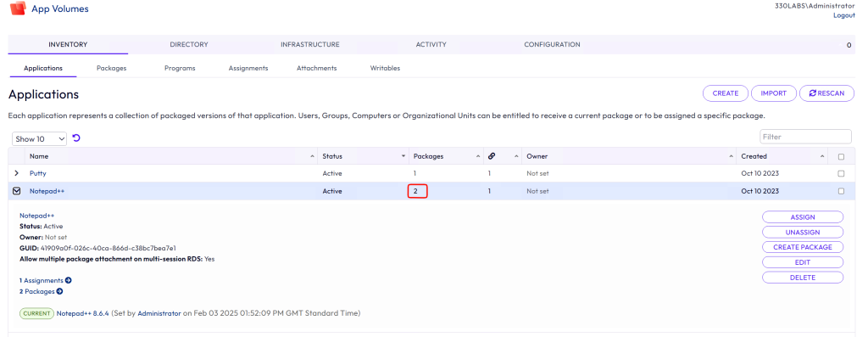Click the link icon column header
868x337 pixels.
(491, 156)
